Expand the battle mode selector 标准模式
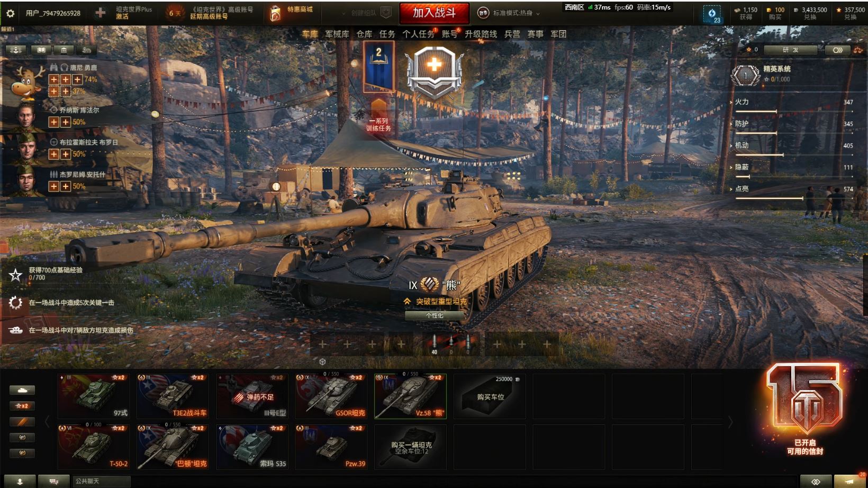This screenshot has width=868, height=488. (510, 13)
